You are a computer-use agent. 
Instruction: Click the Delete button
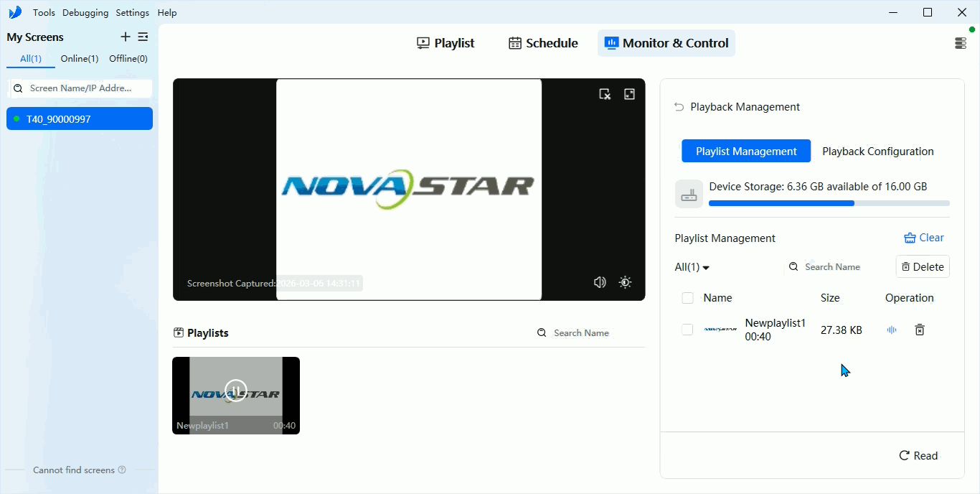923,266
